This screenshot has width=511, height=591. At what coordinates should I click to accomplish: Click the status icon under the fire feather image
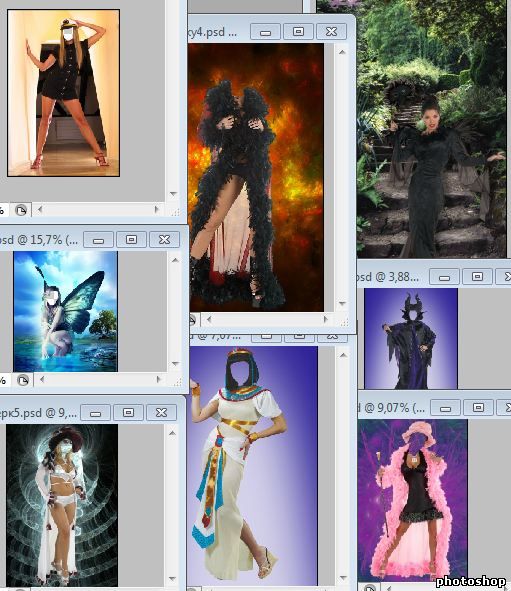pyautogui.click(x=191, y=320)
